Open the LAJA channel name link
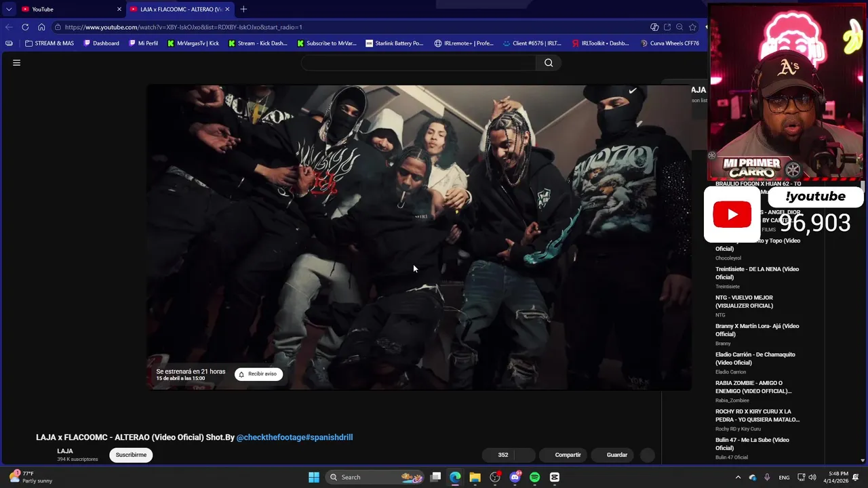The image size is (868, 488). (x=65, y=451)
